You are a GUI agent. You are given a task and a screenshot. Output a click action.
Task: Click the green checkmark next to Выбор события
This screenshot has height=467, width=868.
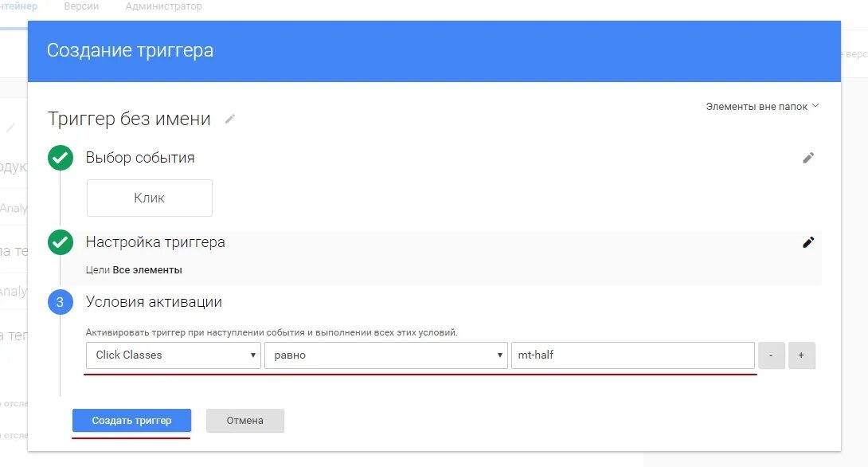pos(61,158)
